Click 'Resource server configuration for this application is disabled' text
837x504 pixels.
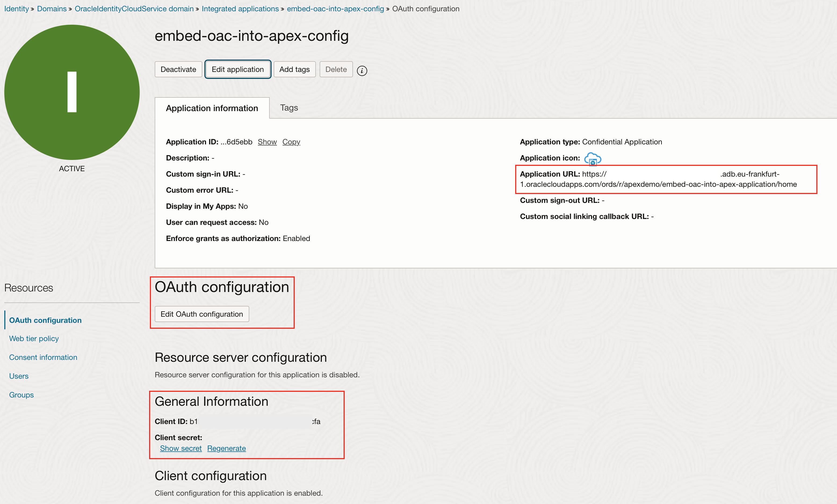257,375
